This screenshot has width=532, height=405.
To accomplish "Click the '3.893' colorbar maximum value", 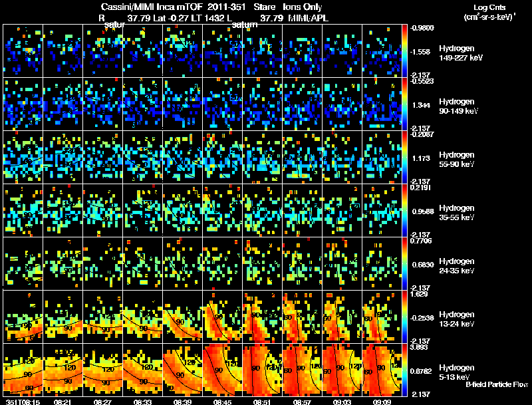I will pyautogui.click(x=419, y=347).
